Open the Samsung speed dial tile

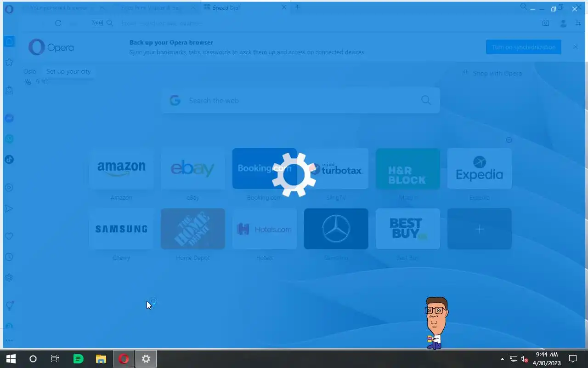121,229
